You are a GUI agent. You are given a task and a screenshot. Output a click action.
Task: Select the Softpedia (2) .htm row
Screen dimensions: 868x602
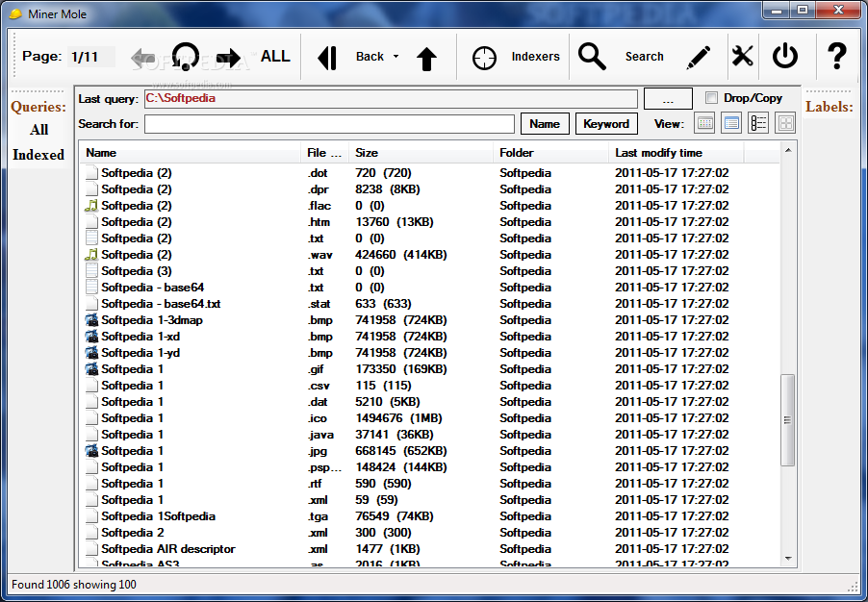(429, 222)
